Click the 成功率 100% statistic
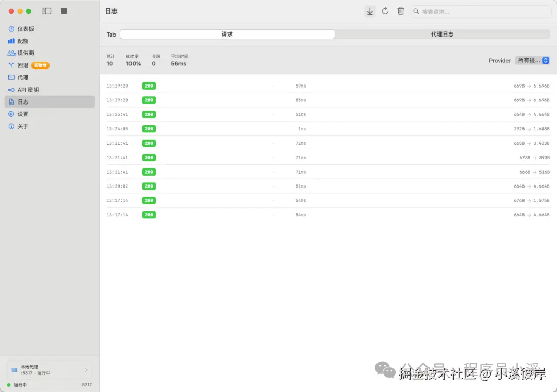557x392 pixels. click(x=133, y=60)
